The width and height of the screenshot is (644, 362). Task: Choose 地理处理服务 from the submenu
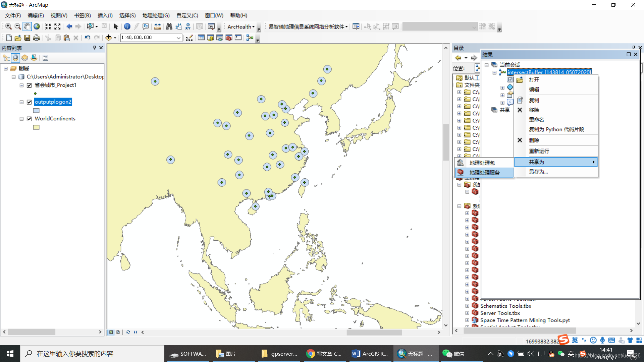[x=485, y=172]
